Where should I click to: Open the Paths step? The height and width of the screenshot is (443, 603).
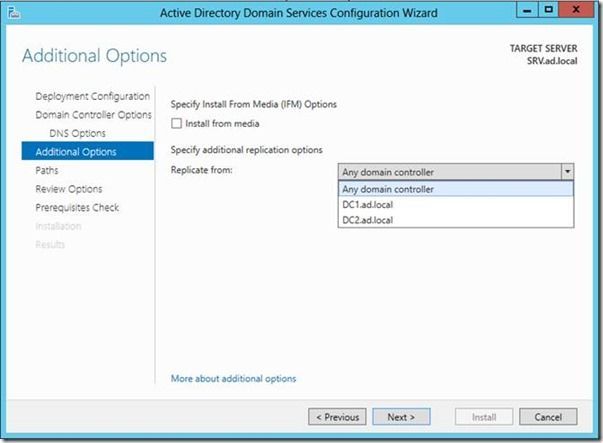pyautogui.click(x=47, y=170)
